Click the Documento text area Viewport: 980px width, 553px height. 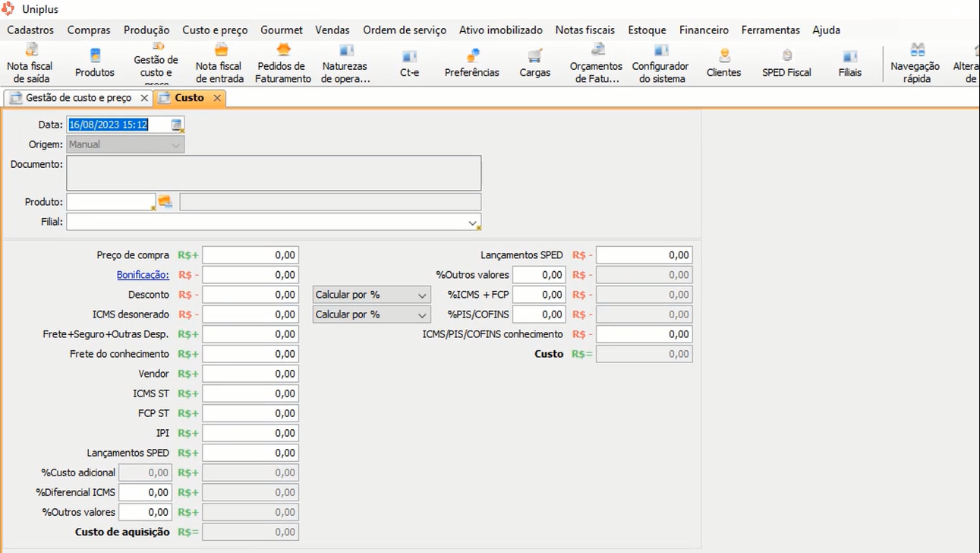pos(274,173)
